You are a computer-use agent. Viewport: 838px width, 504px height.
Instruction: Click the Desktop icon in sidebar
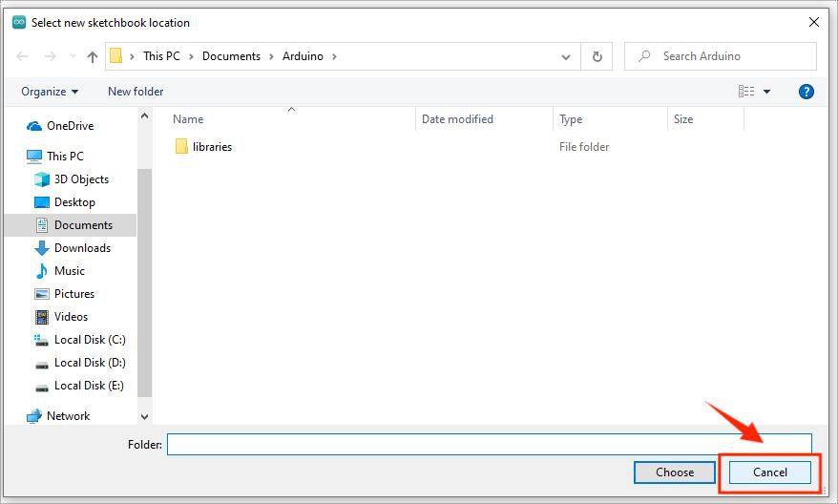click(x=42, y=202)
